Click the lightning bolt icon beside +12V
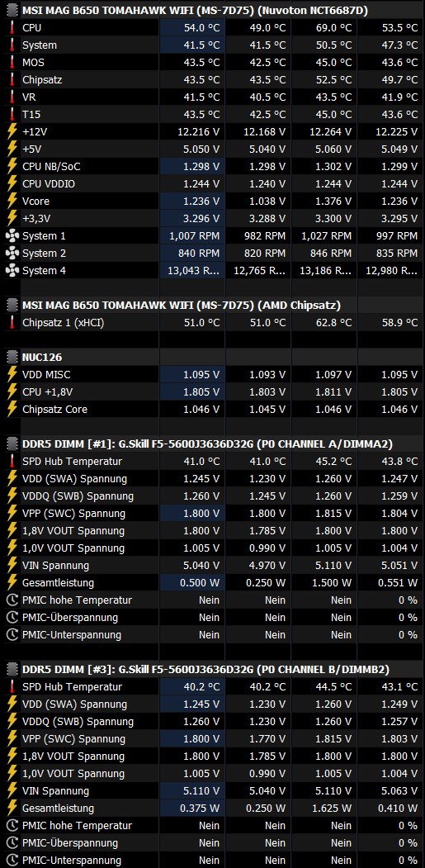The width and height of the screenshot is (425, 868). tap(12, 132)
